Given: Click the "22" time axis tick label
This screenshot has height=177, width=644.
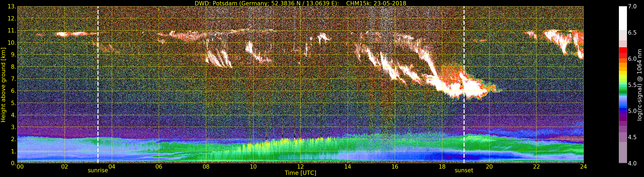Looking at the screenshot, I should [x=536, y=166].
